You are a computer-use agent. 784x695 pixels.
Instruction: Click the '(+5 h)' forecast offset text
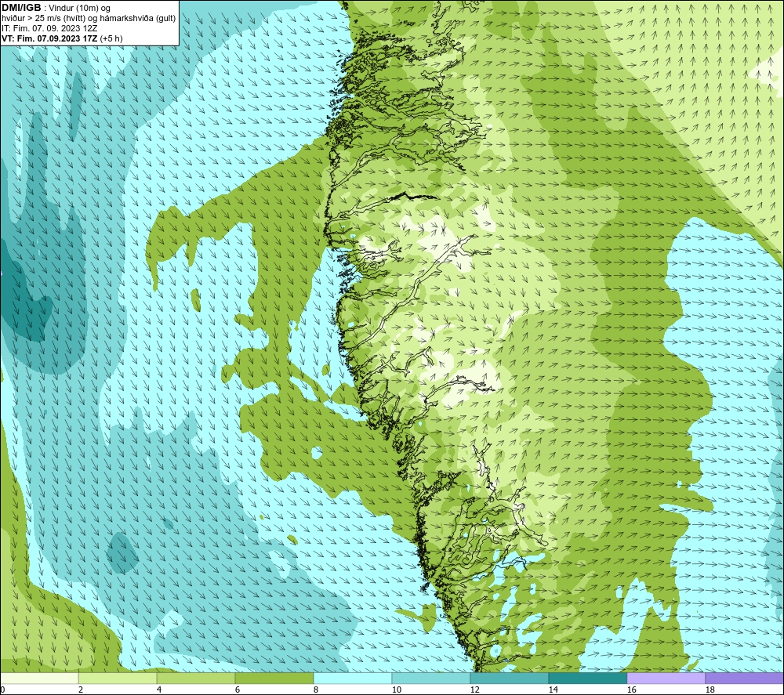111,38
